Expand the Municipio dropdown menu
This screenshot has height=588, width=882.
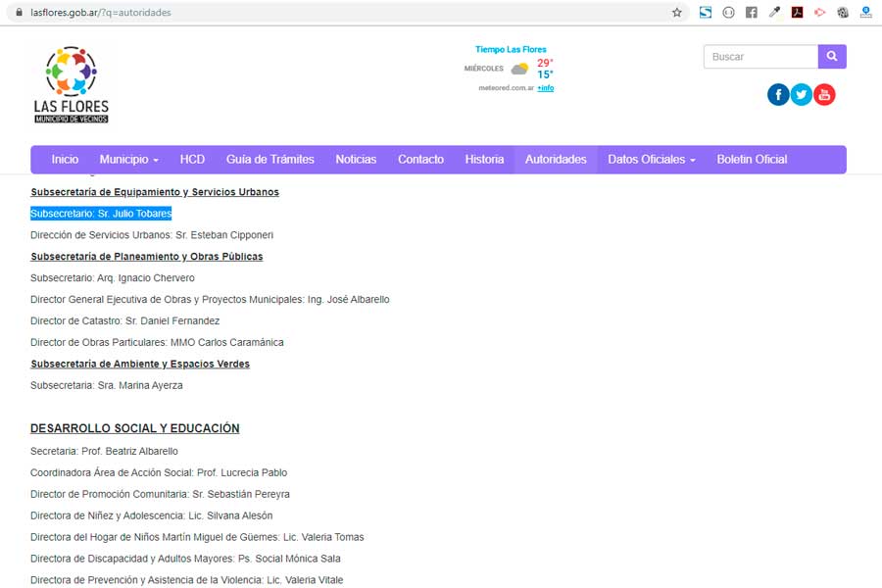(x=128, y=159)
